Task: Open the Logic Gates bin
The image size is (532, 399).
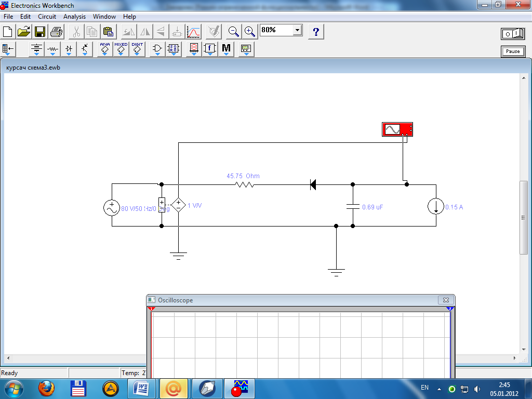Action: click(x=157, y=49)
